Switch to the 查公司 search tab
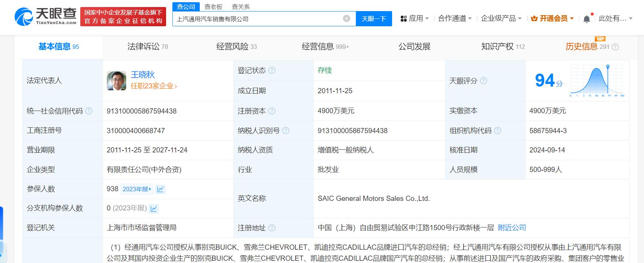The height and width of the screenshot is (263, 644). point(186,7)
